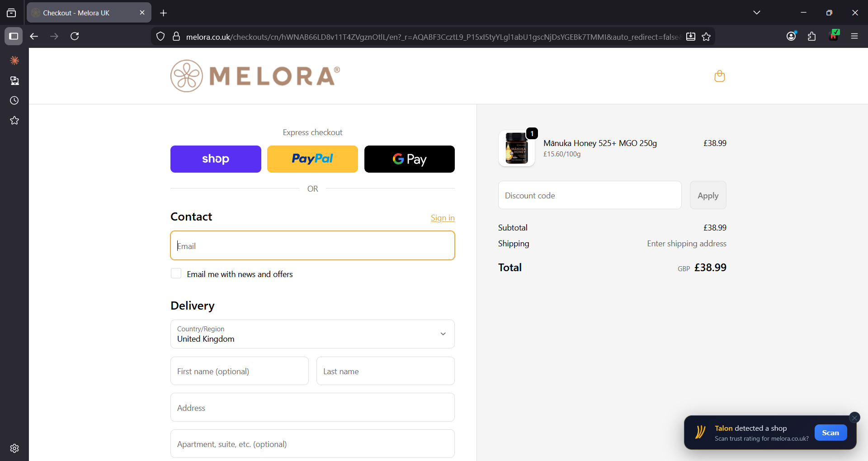
Task: Check Email me with news and offers
Action: click(176, 273)
